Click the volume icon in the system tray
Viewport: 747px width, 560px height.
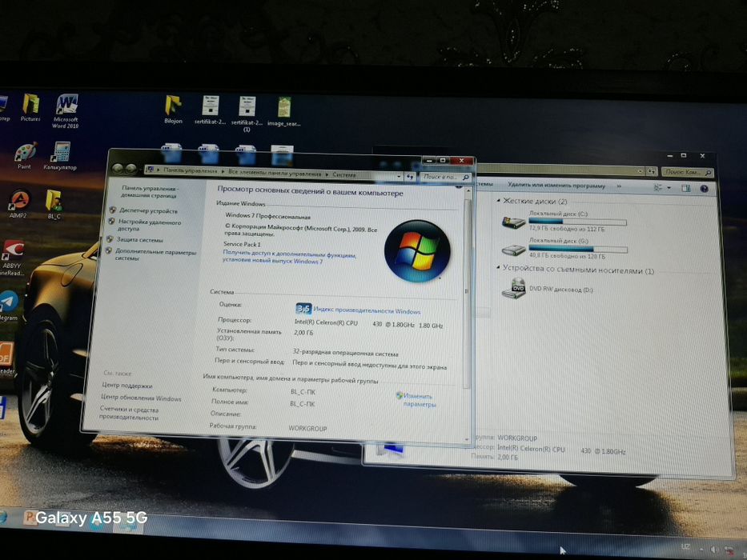pyautogui.click(x=713, y=550)
